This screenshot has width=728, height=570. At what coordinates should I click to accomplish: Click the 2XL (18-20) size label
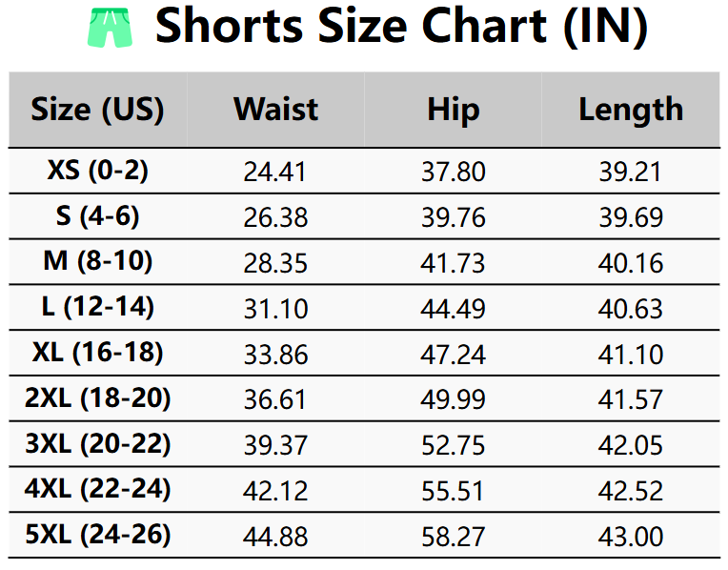coord(97,398)
